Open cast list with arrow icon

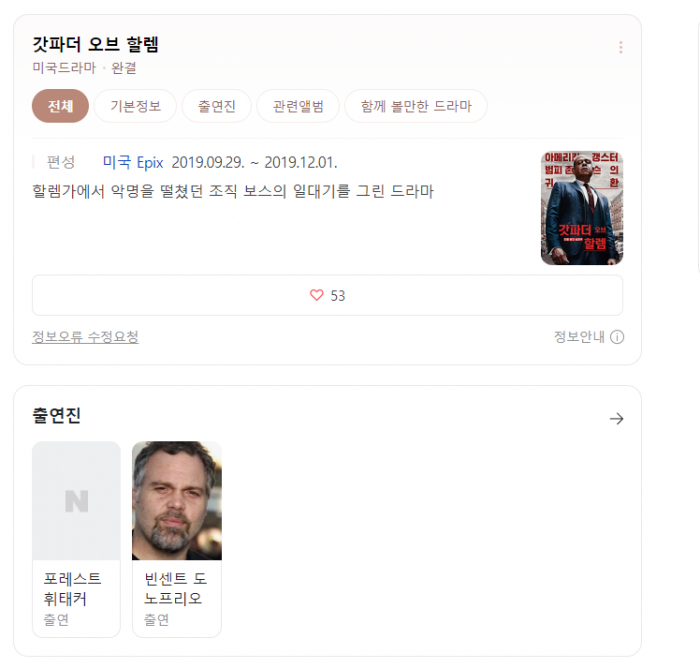tap(616, 419)
